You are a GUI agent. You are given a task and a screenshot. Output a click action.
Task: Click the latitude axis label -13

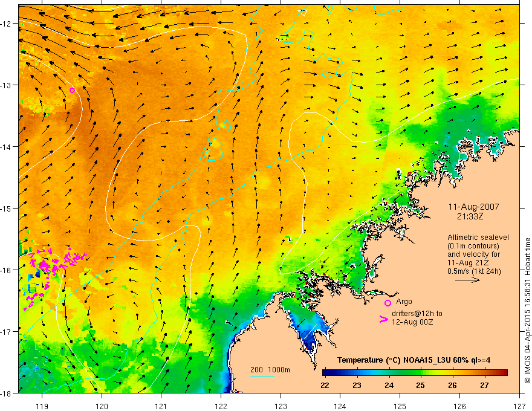tap(5, 85)
